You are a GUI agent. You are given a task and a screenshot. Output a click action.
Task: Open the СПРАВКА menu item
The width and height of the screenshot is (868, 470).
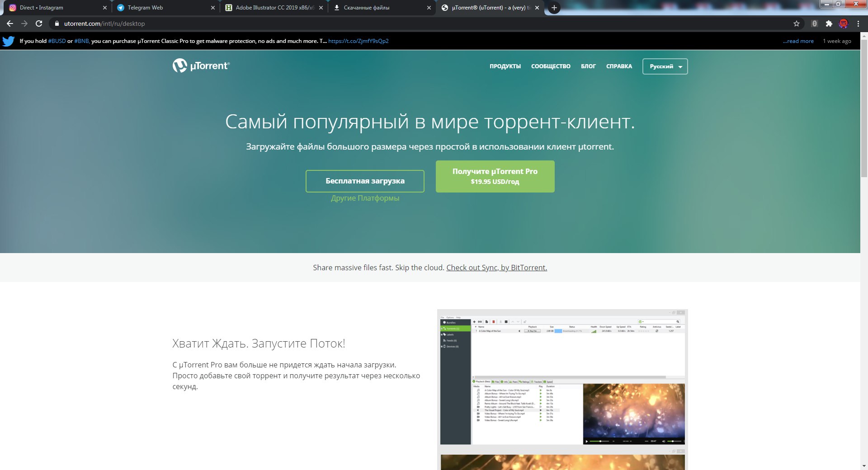point(619,66)
